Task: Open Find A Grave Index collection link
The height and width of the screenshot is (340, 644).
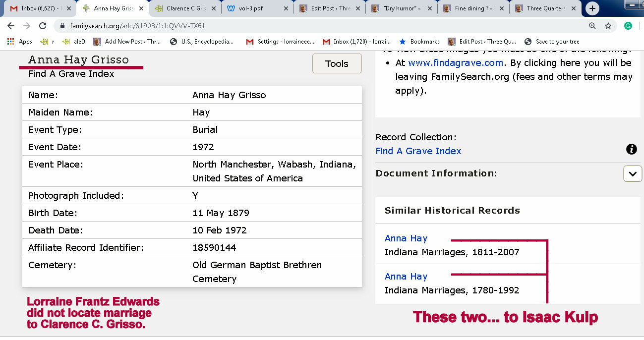Action: coord(418,151)
